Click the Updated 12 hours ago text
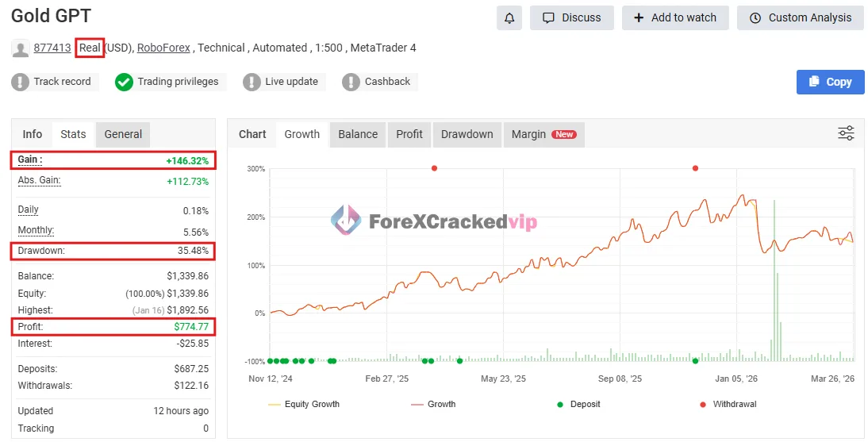The width and height of the screenshot is (868, 442). pyautogui.click(x=181, y=411)
